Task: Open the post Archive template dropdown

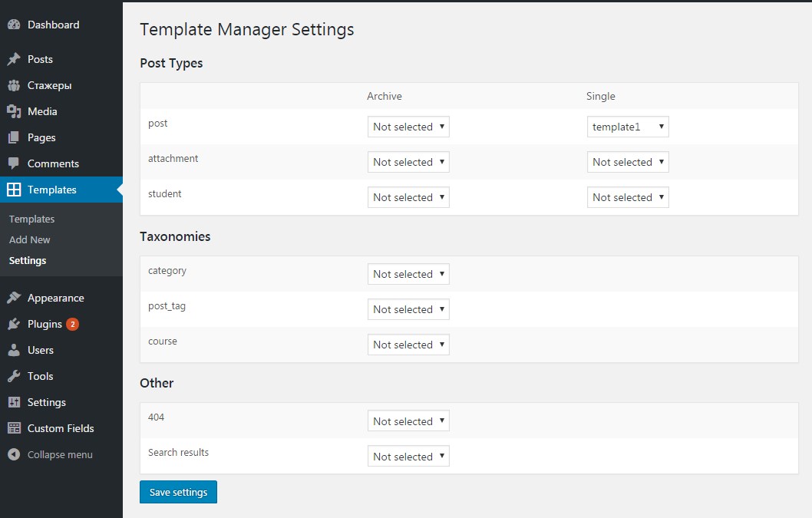Action: (x=408, y=127)
